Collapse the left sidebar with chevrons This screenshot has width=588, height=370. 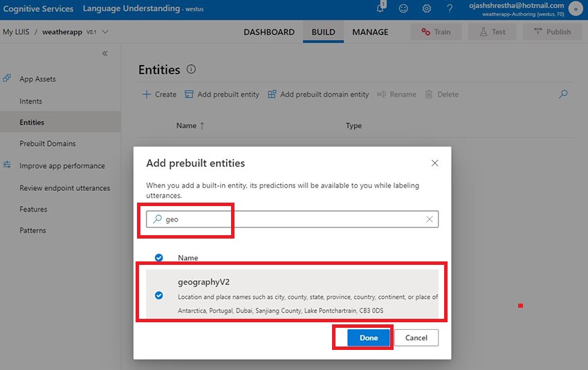click(105, 53)
